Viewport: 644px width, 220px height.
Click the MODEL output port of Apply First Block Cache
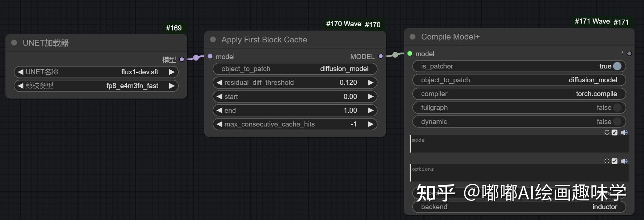[x=381, y=56]
